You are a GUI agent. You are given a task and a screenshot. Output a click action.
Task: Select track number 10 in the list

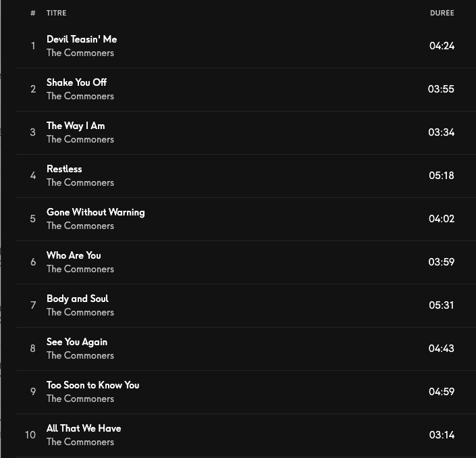click(x=30, y=435)
